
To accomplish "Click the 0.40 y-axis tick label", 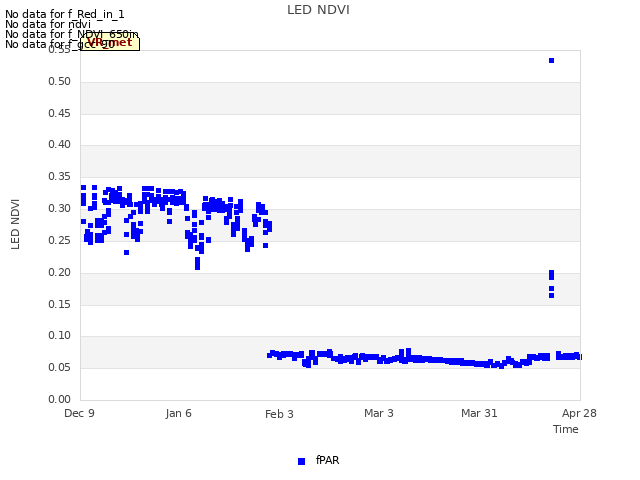I will [60, 144].
